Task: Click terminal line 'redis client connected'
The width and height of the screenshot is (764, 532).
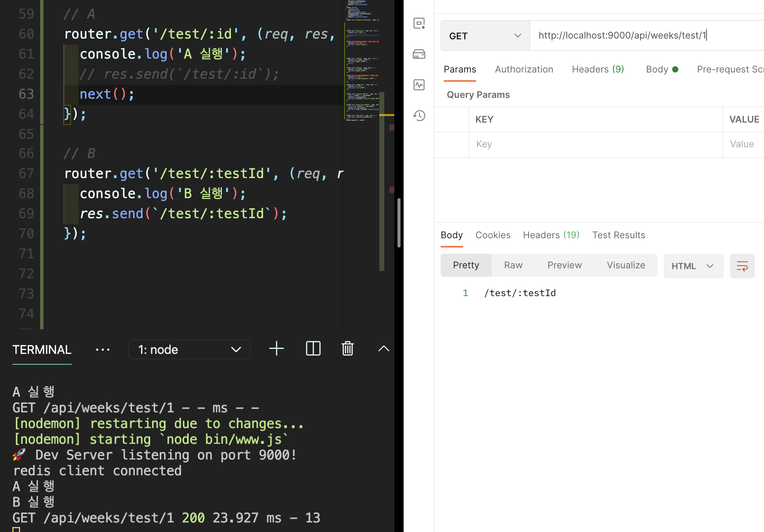Action: point(97,471)
